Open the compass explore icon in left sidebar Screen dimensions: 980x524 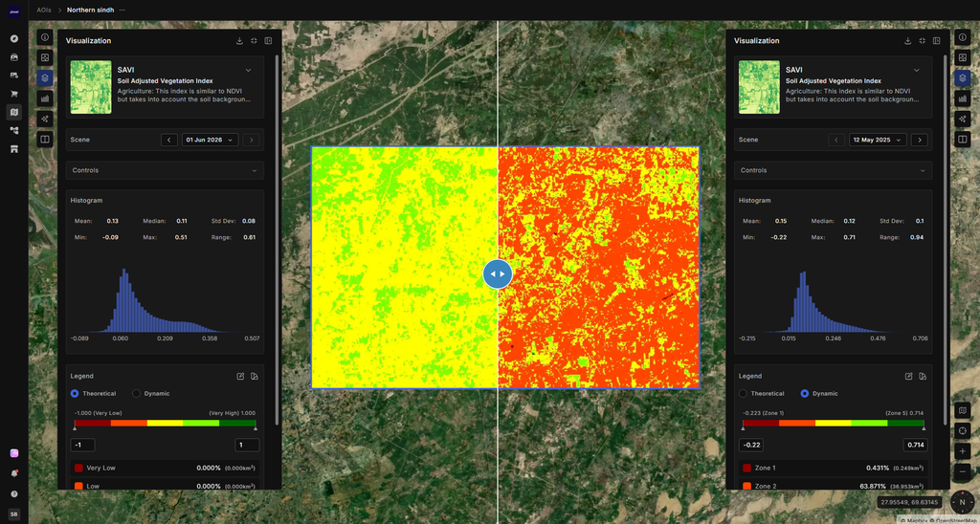point(13,38)
